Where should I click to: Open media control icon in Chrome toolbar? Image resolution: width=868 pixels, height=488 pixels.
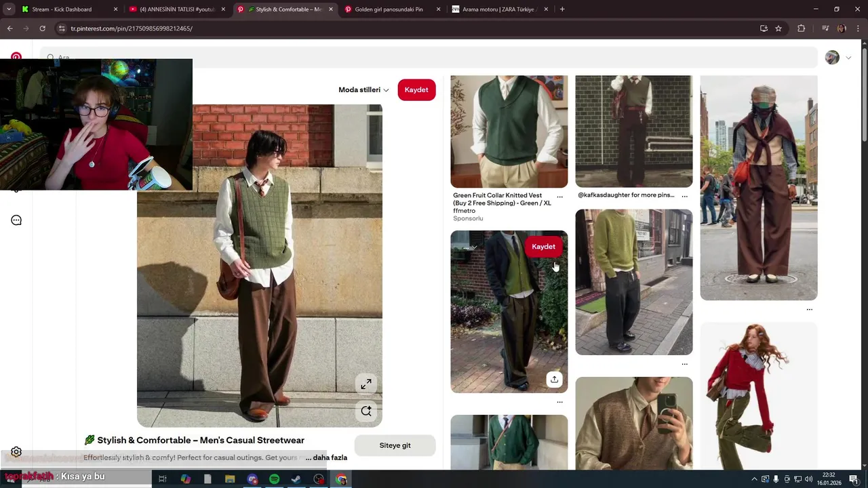(825, 28)
